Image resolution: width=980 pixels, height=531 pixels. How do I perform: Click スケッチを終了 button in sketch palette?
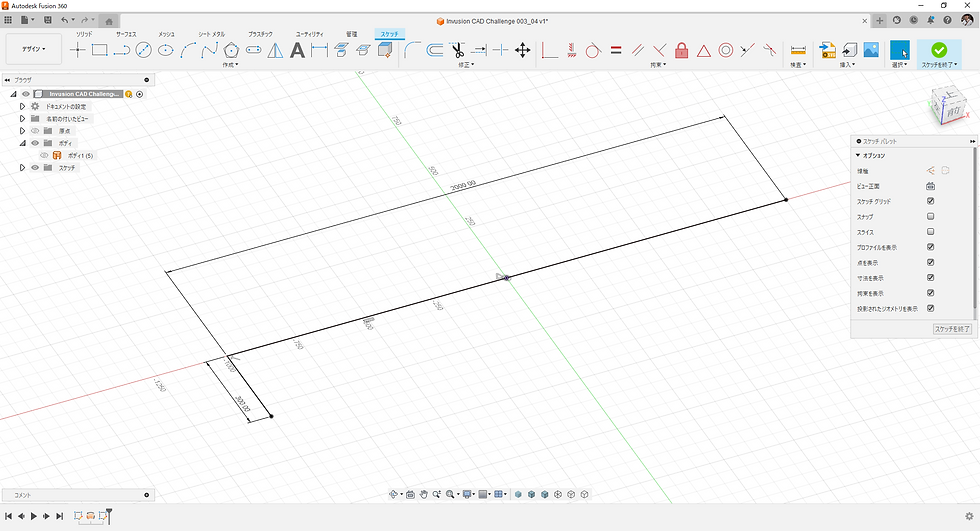tap(952, 329)
